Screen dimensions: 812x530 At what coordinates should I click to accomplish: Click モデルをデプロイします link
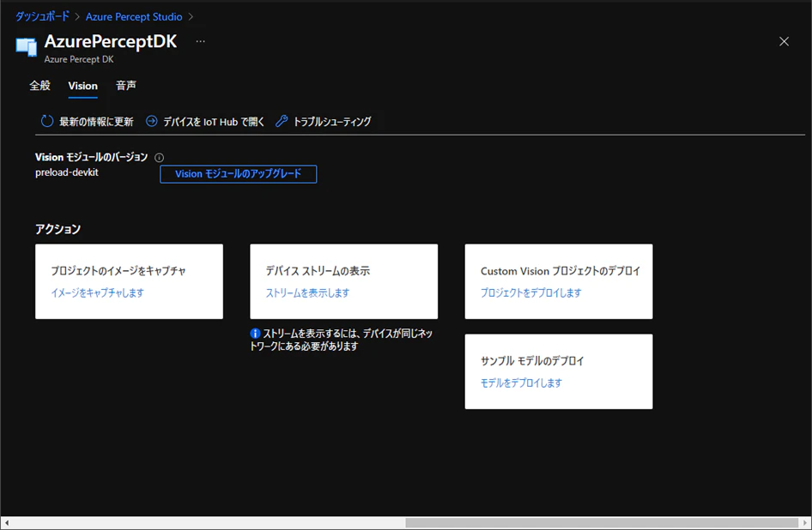(521, 383)
